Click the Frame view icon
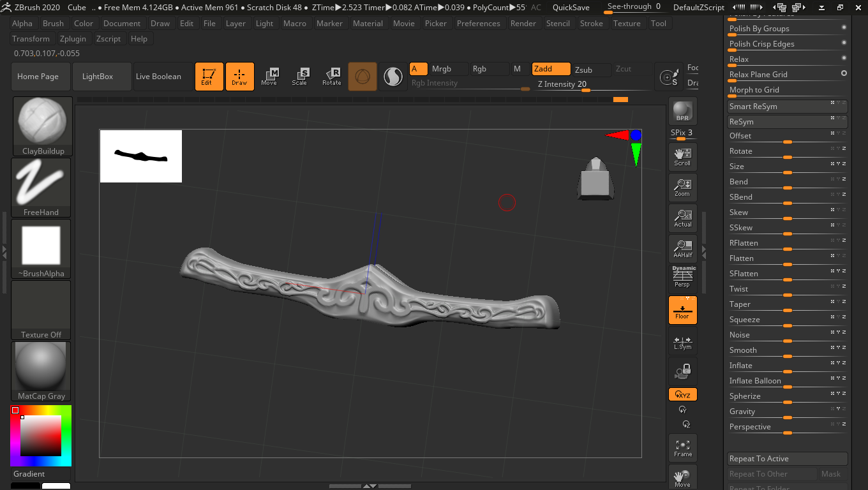Image resolution: width=868 pixels, height=490 pixels. click(682, 448)
